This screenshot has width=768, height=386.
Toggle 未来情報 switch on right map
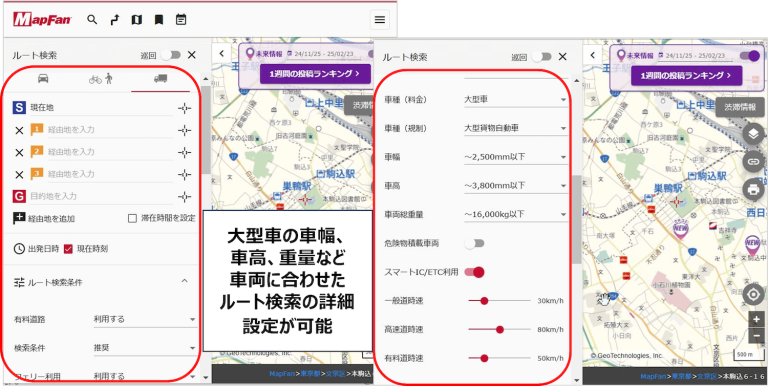750,56
